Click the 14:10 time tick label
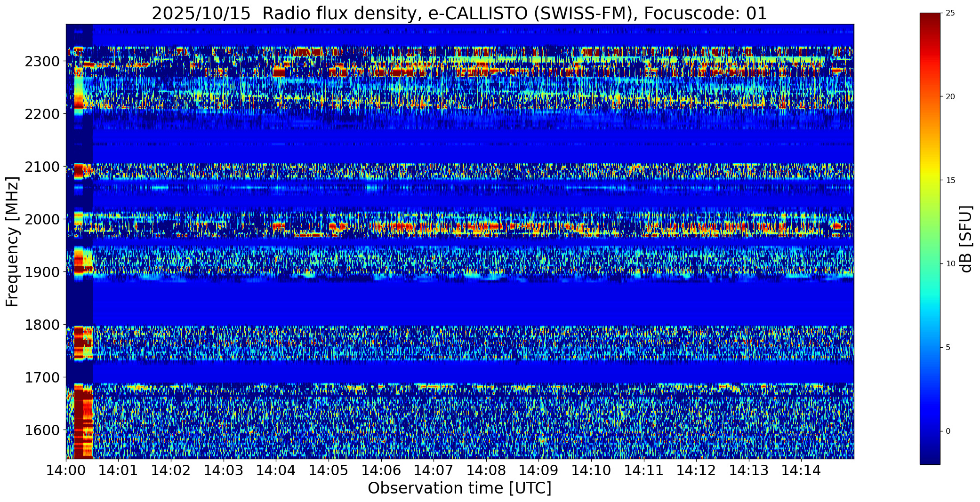The image size is (980, 502). point(591,470)
